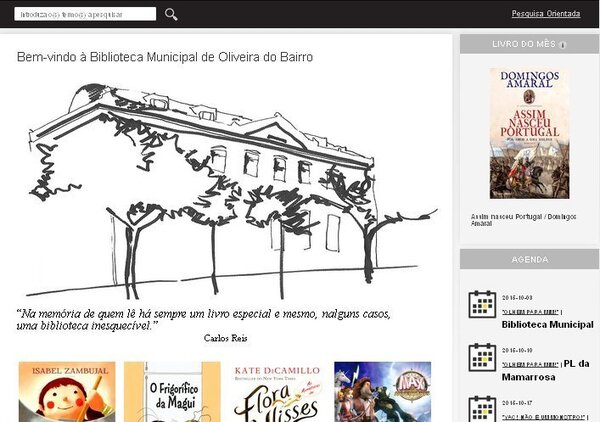Open the Isabel Zambujal book cover
The height and width of the screenshot is (422, 600).
[x=67, y=391]
